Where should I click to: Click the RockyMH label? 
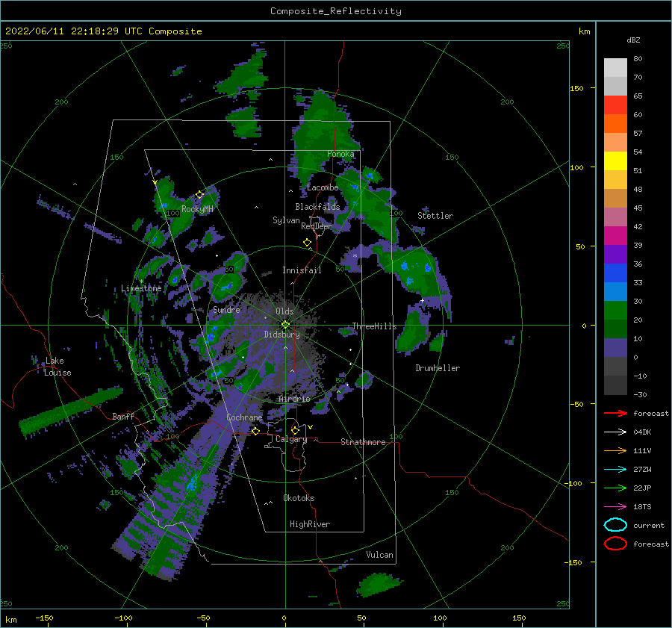tap(197, 209)
